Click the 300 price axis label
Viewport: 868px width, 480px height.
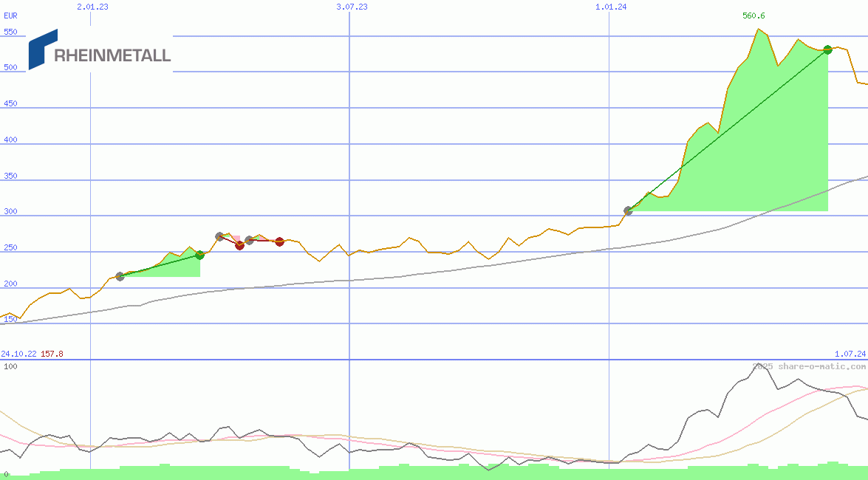click(10, 212)
